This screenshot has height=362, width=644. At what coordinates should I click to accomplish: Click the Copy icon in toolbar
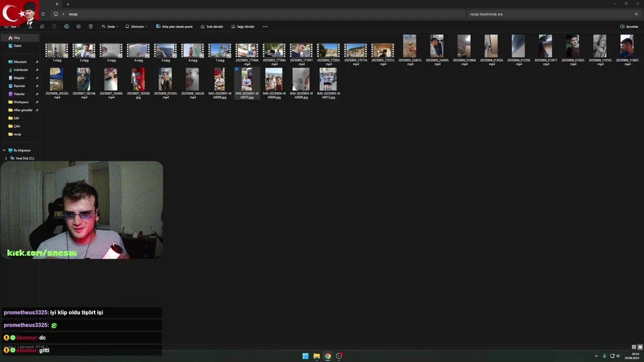(42, 27)
